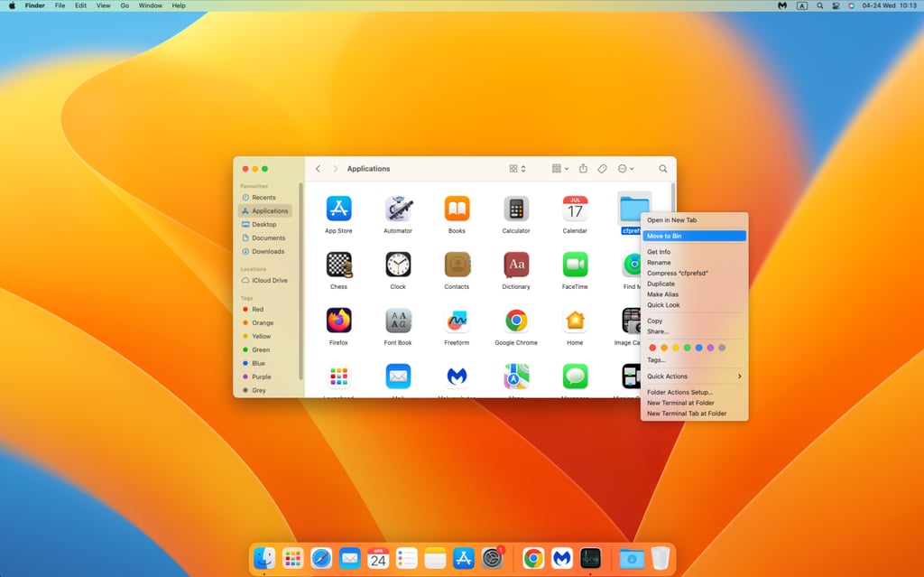Select the Books app icon
Viewport: 924px width, 577px height.
pos(457,209)
